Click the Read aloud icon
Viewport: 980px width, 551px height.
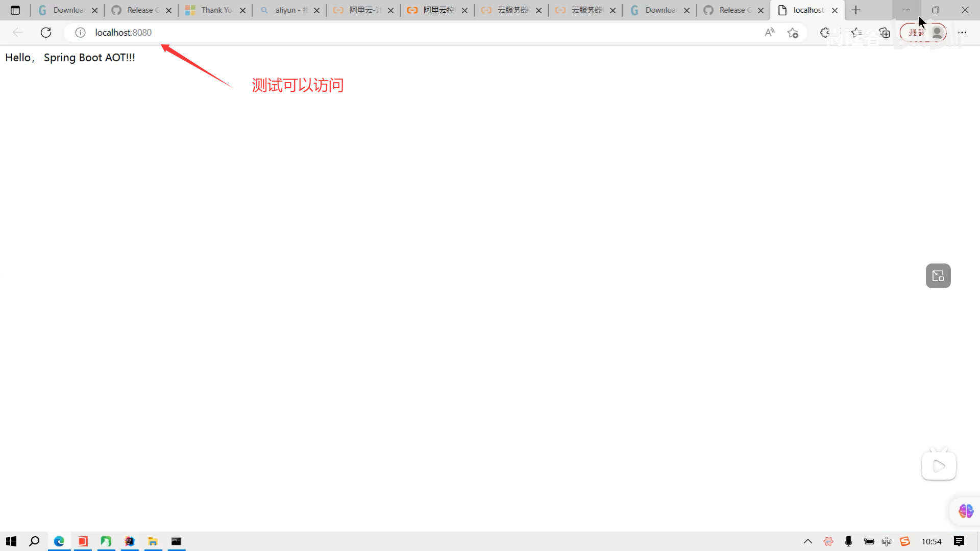pyautogui.click(x=770, y=33)
